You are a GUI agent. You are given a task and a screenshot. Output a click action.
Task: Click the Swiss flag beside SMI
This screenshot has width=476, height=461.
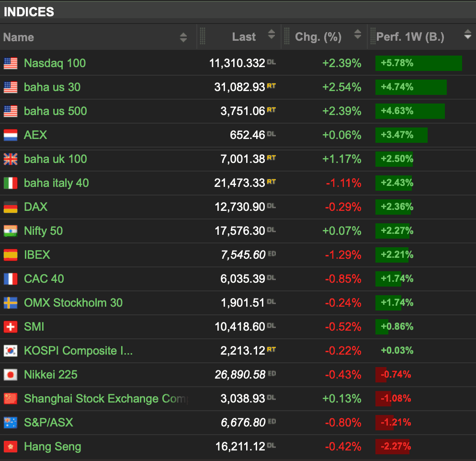pos(11,327)
